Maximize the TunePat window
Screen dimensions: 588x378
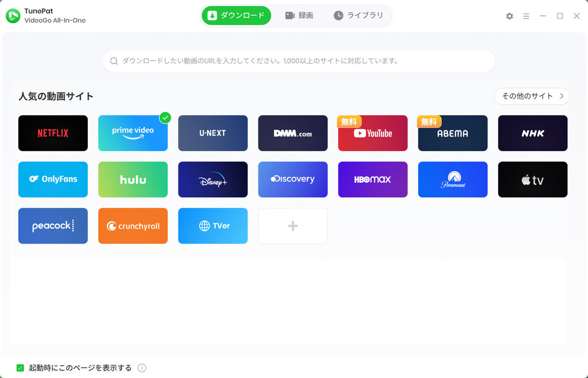[560, 16]
